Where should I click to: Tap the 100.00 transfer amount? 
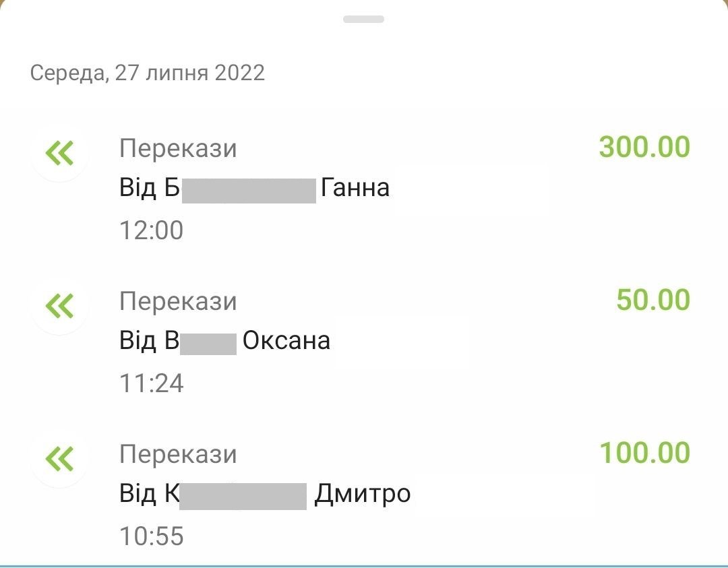point(644,453)
